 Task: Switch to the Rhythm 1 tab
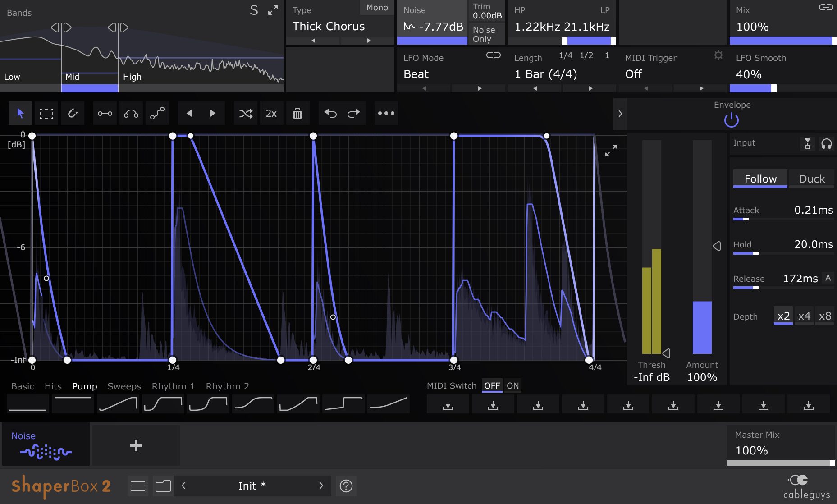coord(173,386)
